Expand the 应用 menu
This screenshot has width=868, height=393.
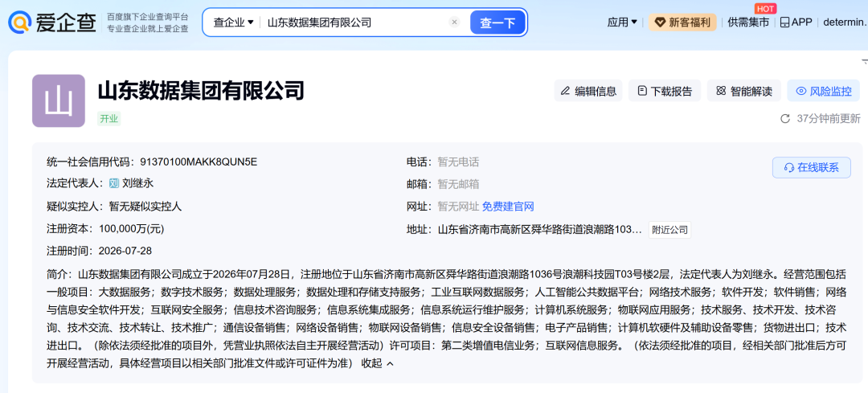pos(622,23)
